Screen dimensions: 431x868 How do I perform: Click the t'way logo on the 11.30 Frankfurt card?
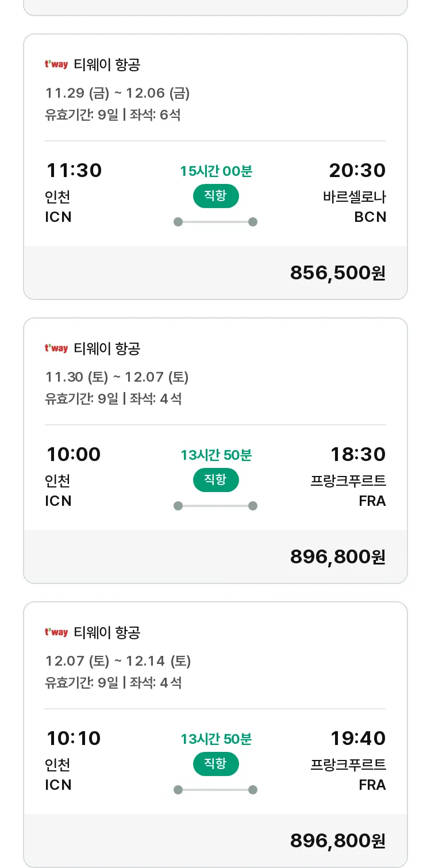(56, 348)
